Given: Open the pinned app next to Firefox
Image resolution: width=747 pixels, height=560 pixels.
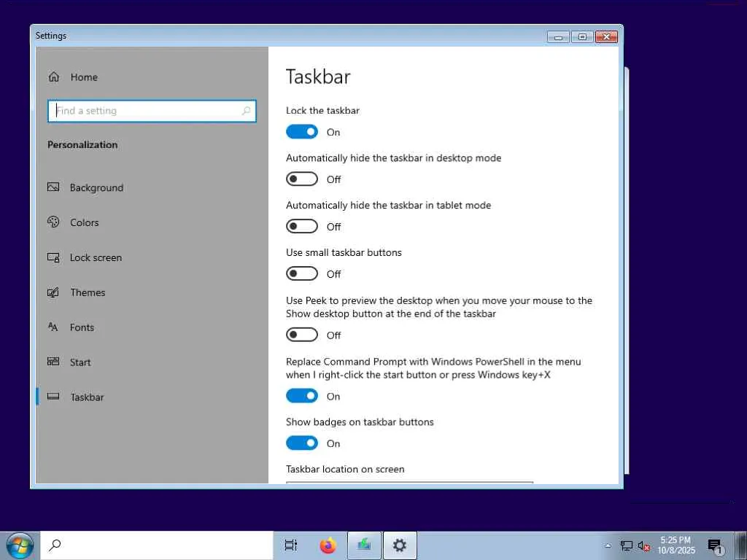Looking at the screenshot, I should coord(364,545).
